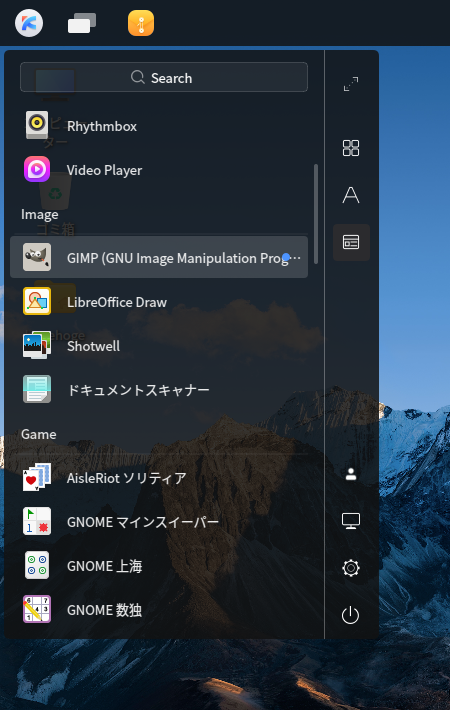
Task: Open the ドキュメントスキャナー scanner icon
Action: click(x=37, y=389)
